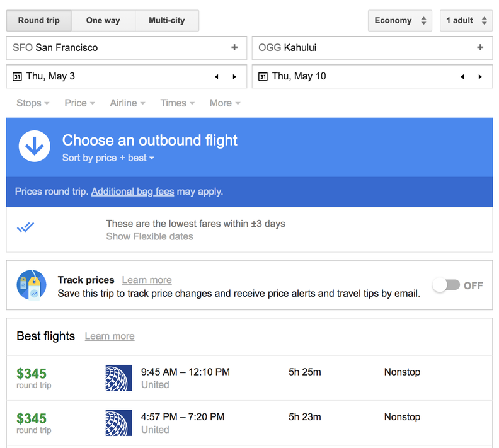The image size is (499, 448).
Task: Open Learn more beside Track prices
Action: pyautogui.click(x=147, y=280)
